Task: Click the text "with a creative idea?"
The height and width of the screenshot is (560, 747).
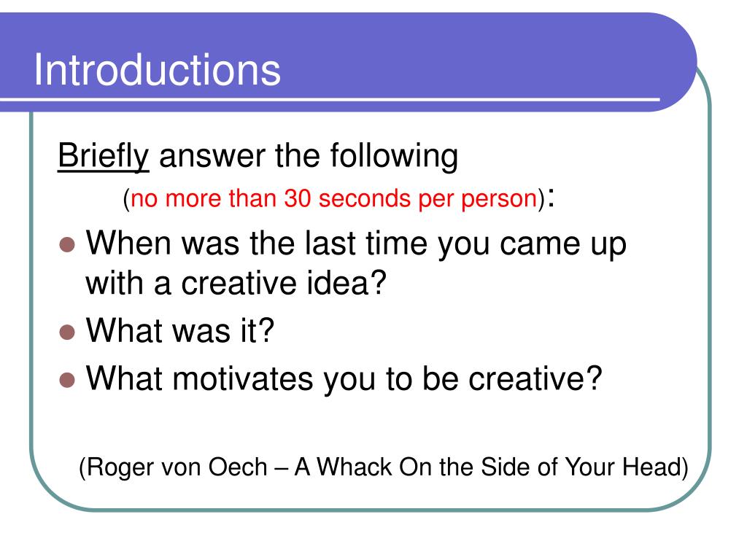Action: point(236,284)
